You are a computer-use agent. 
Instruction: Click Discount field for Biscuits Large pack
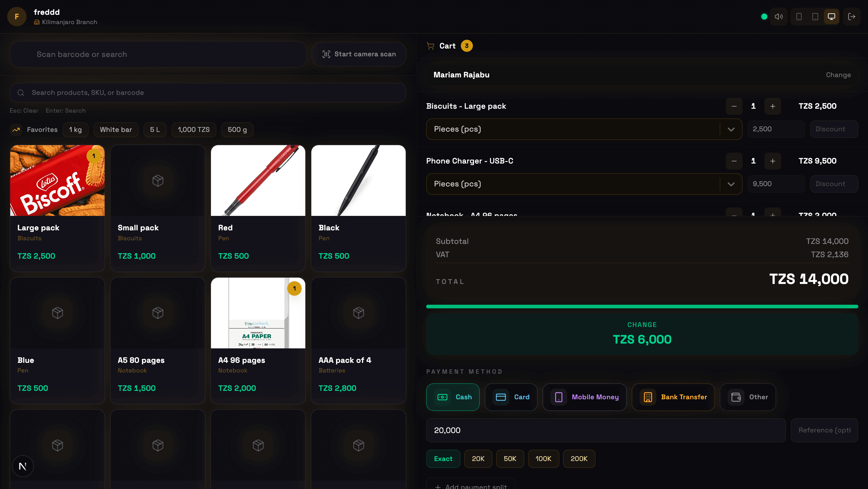click(x=834, y=129)
